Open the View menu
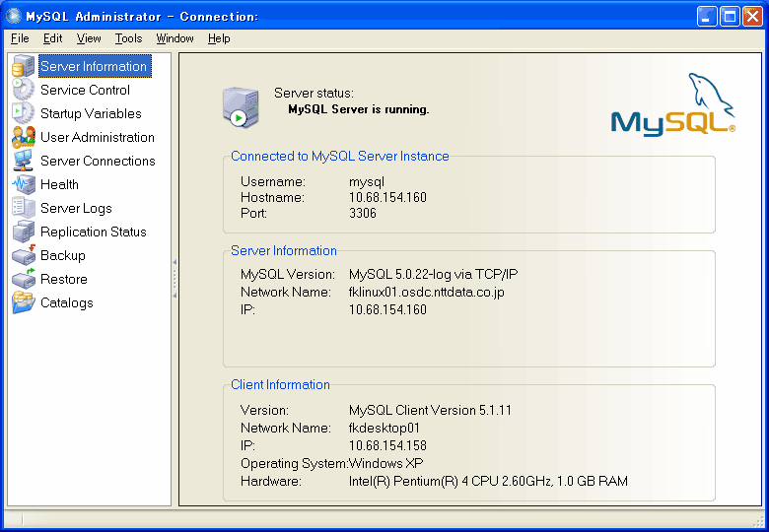The image size is (769, 532). (x=89, y=38)
